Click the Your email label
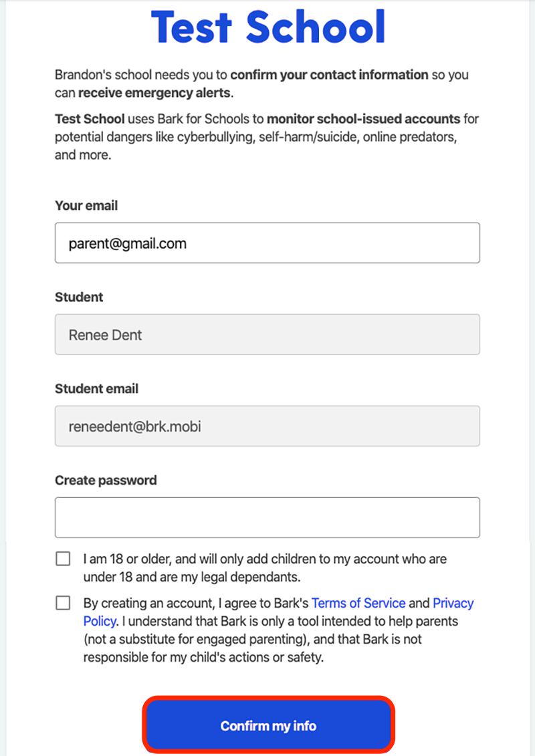535x756 pixels. click(x=86, y=205)
